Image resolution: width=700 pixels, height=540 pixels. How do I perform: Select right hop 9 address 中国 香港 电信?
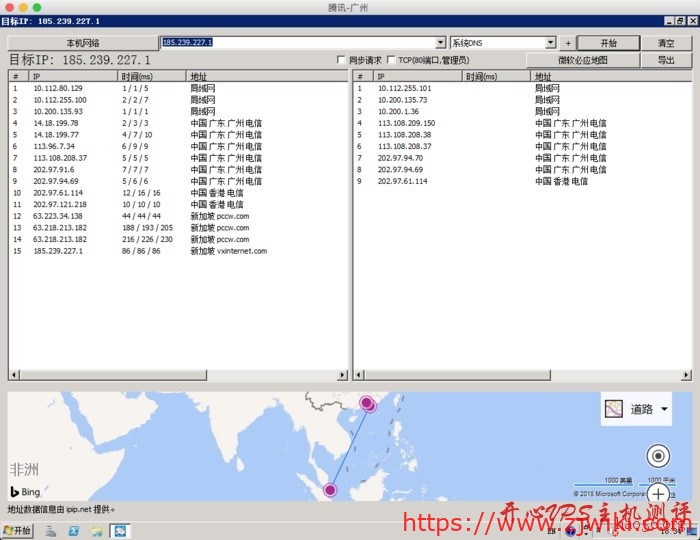click(562, 181)
